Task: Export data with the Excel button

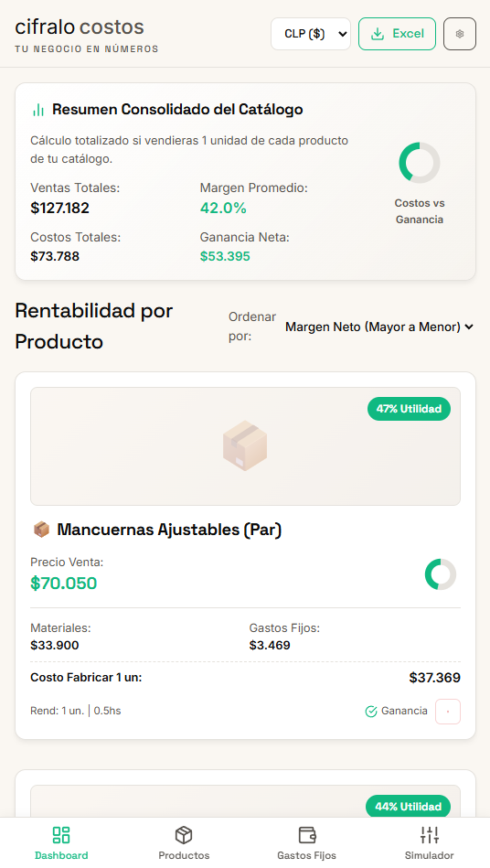Action: (x=397, y=34)
